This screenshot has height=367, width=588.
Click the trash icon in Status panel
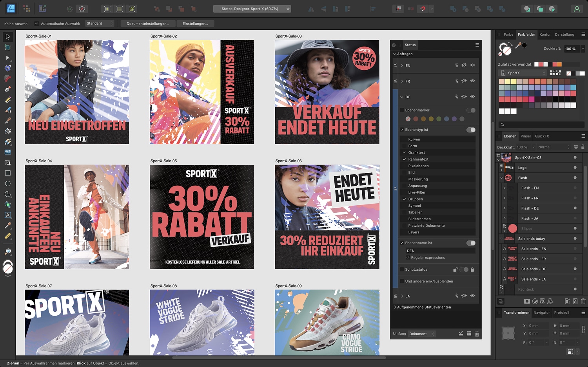[477, 334]
